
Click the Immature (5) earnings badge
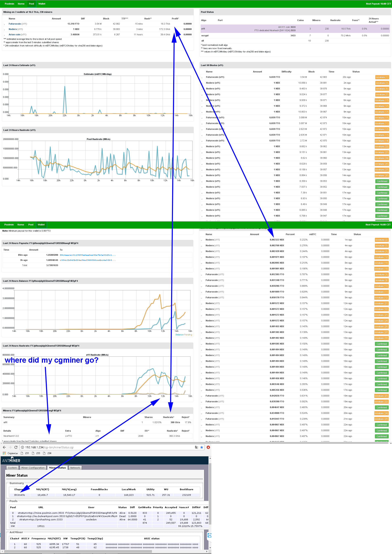tap(381, 246)
